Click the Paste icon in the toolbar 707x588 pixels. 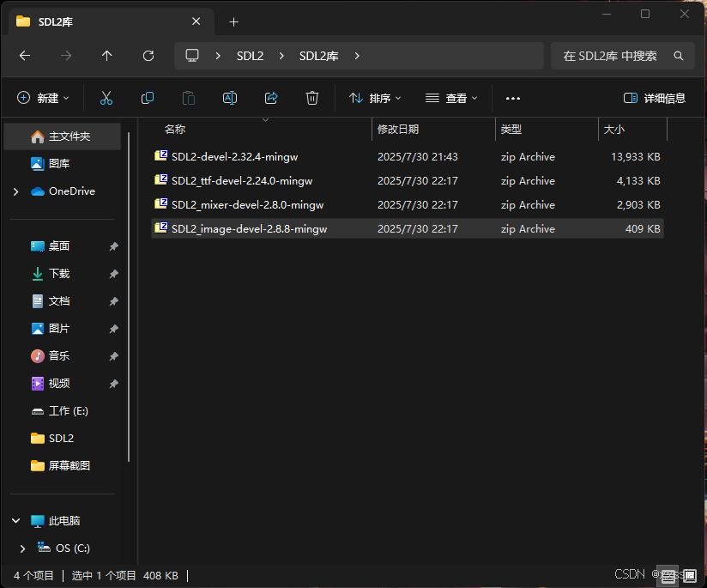(188, 97)
